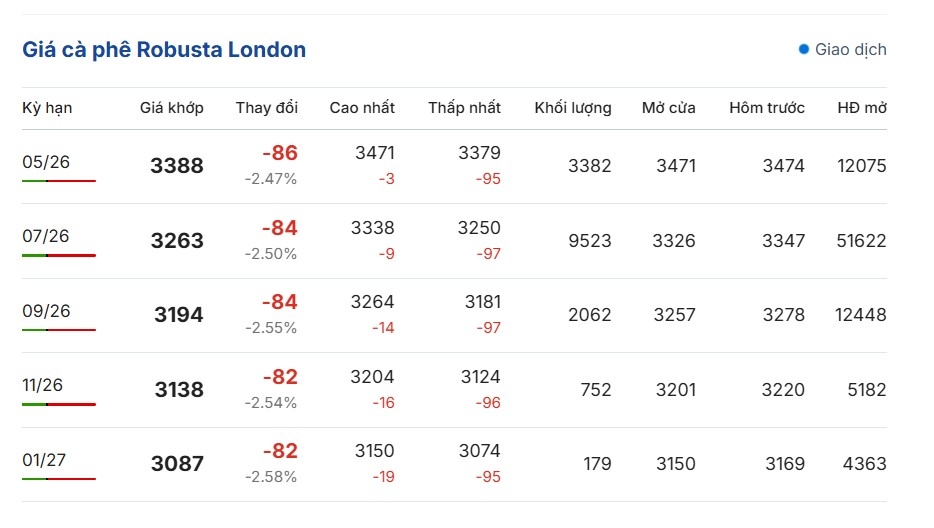The height and width of the screenshot is (528, 934).
Task: Click the Hôm trước column header
Action: pos(767,108)
